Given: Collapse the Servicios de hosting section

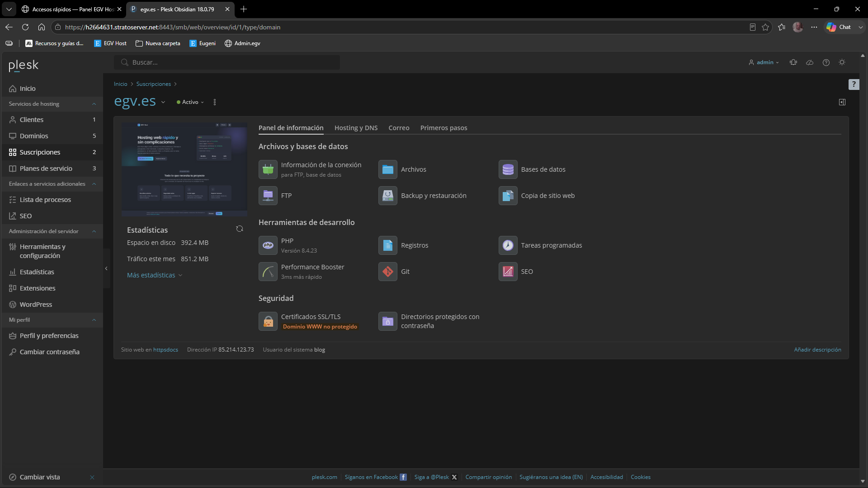Looking at the screenshot, I should [x=94, y=104].
